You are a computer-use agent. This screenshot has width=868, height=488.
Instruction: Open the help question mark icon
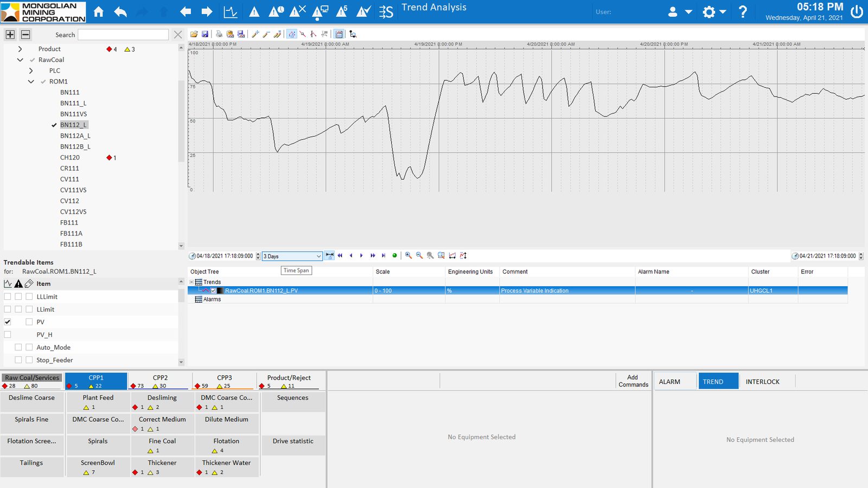[743, 11]
